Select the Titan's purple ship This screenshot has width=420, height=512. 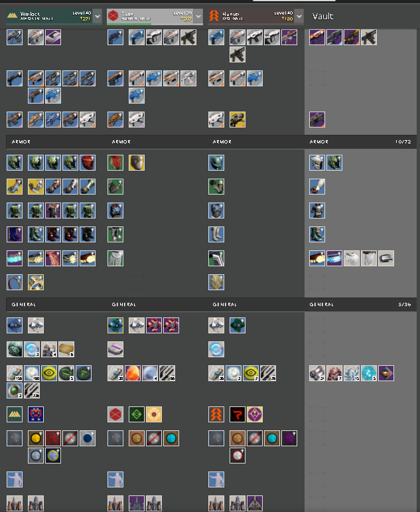[x=137, y=503]
